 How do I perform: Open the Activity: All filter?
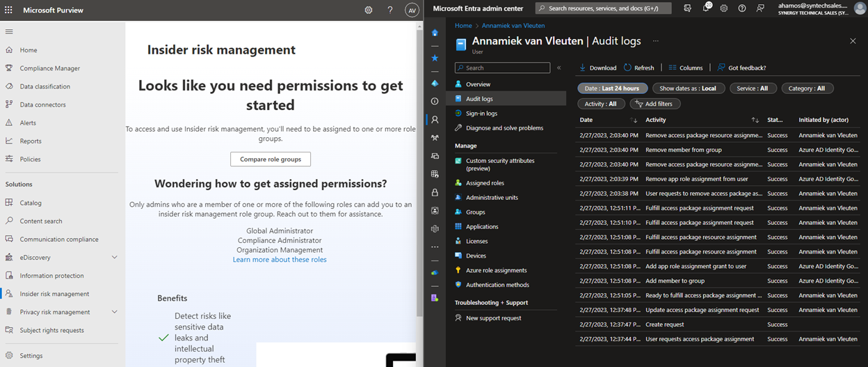601,104
